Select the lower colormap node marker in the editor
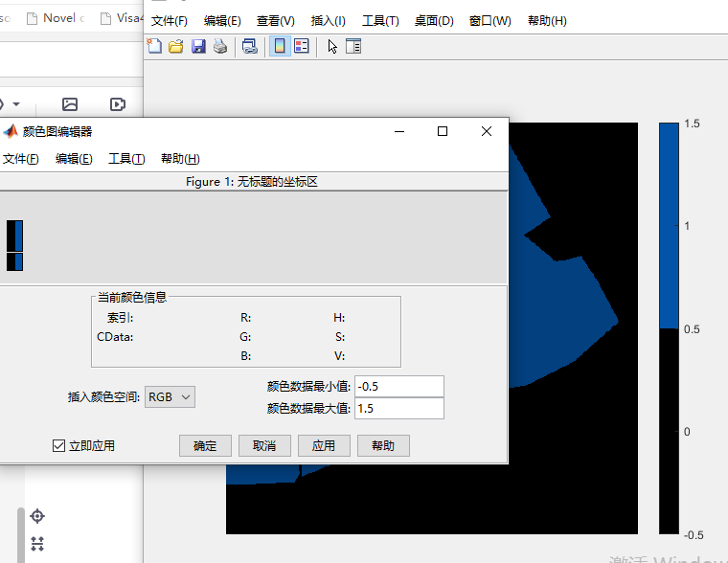This screenshot has width=728, height=563. 14,261
